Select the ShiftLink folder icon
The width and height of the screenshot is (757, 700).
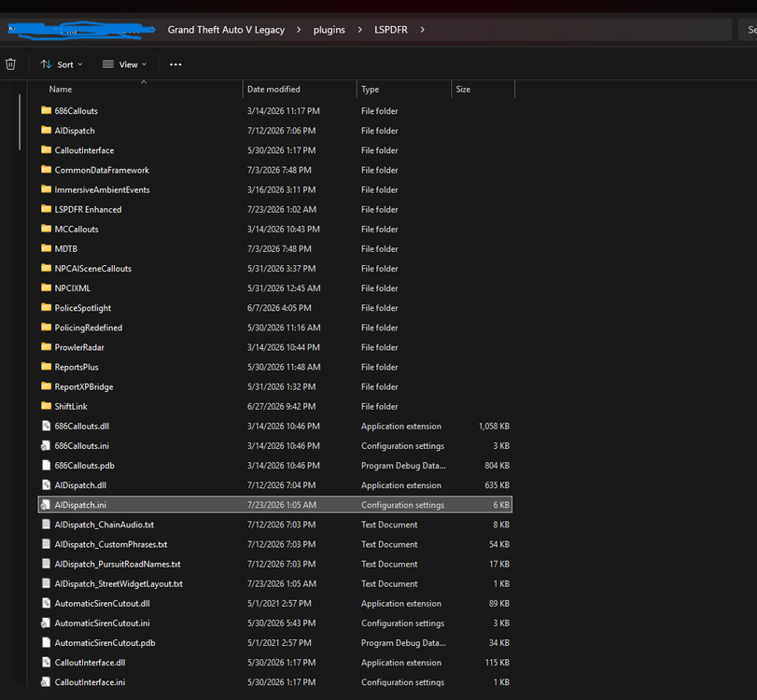[x=46, y=407]
